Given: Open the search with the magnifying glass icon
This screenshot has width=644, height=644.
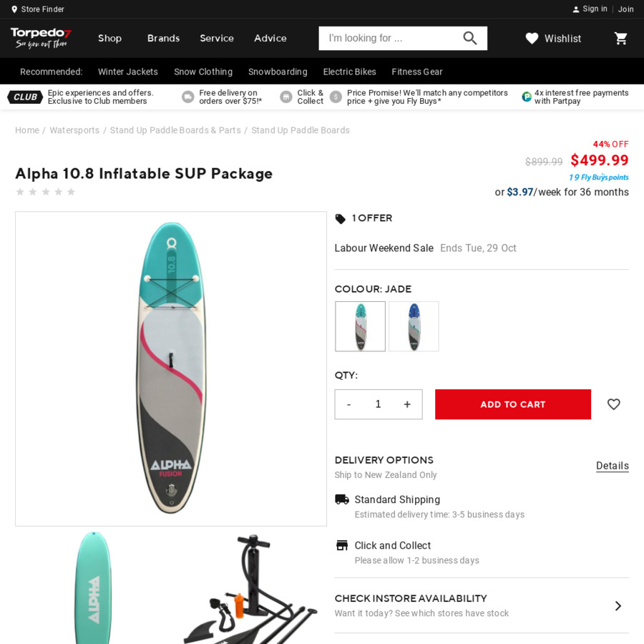Looking at the screenshot, I should click(x=469, y=38).
